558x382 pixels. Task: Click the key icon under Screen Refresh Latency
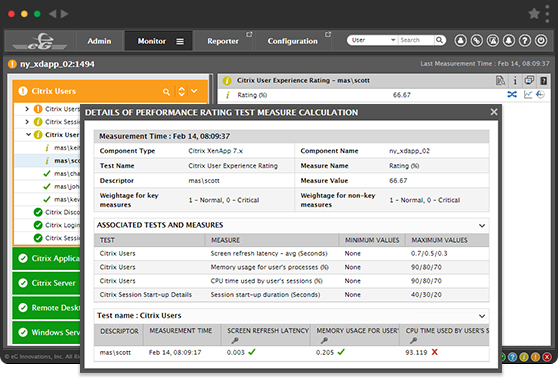235,340
